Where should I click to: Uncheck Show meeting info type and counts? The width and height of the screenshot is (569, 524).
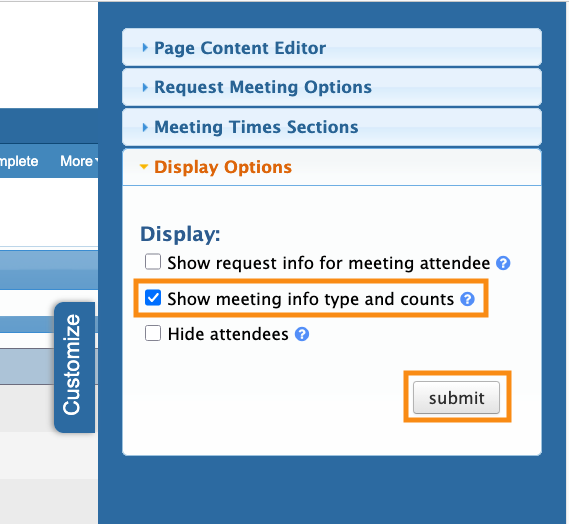click(153, 298)
